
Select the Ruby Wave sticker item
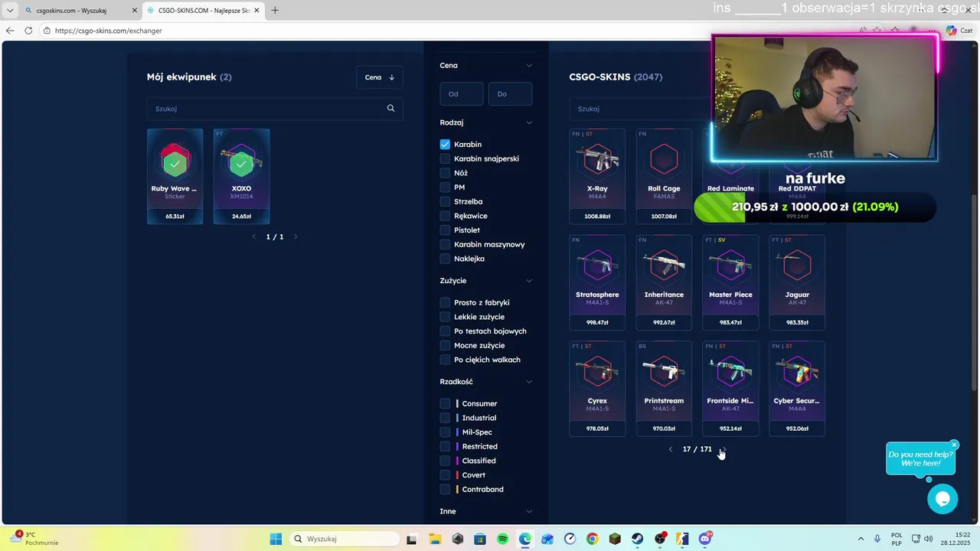click(x=175, y=176)
